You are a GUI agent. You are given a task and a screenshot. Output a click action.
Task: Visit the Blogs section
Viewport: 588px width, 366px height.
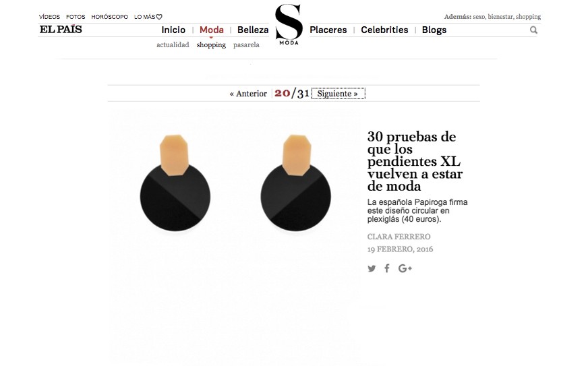[x=434, y=30]
